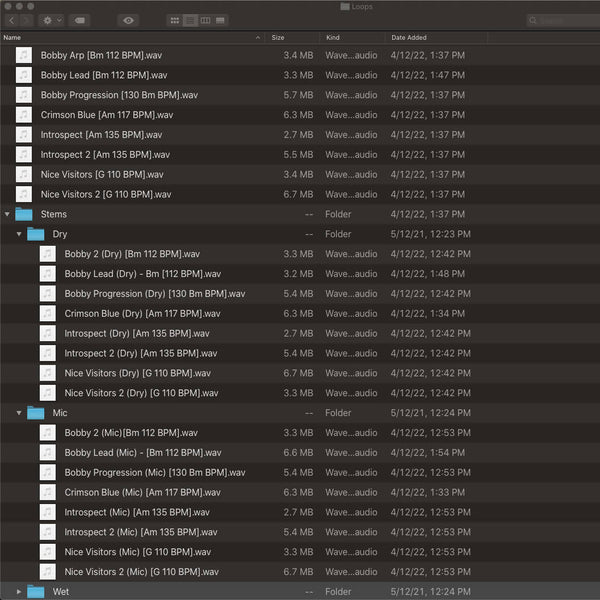Screen dimensions: 600x600
Task: Switch to column view
Action: click(x=205, y=20)
